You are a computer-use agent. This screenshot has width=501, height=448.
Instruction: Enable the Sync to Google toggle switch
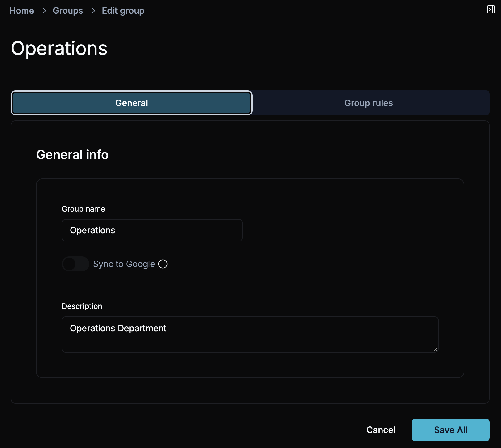pos(75,264)
